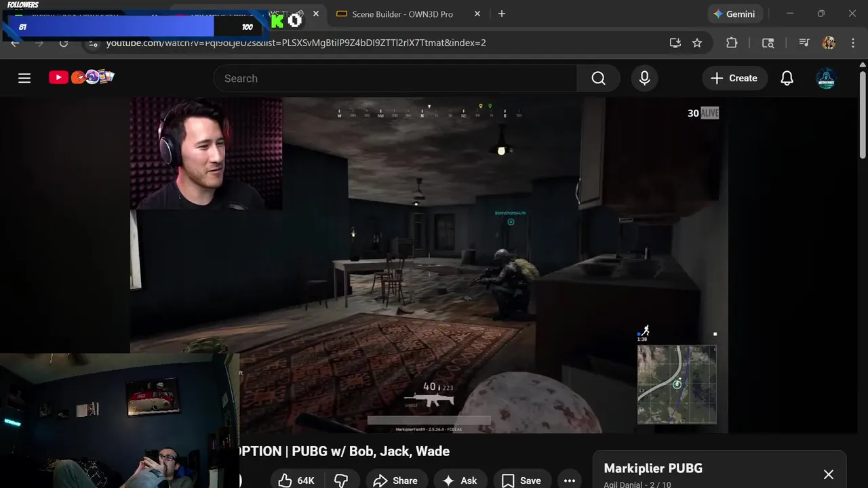
Task: Open more actions three-dot menu
Action: tap(570, 481)
